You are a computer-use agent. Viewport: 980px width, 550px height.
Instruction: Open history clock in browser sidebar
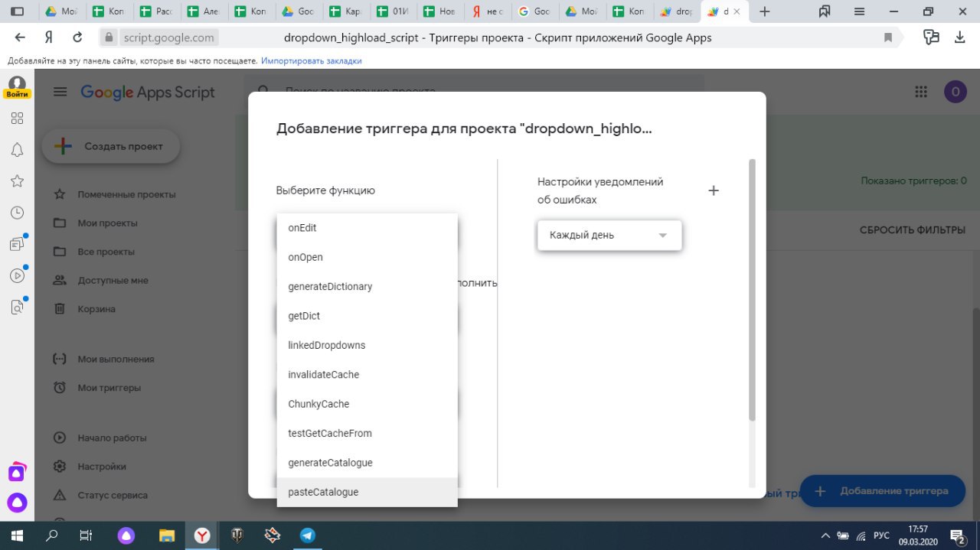coord(17,213)
